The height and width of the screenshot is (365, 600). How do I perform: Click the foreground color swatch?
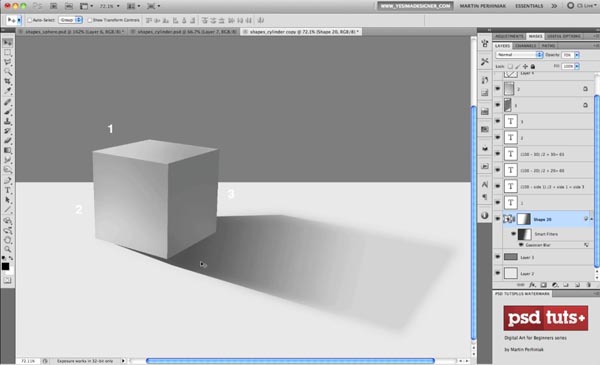click(5, 266)
